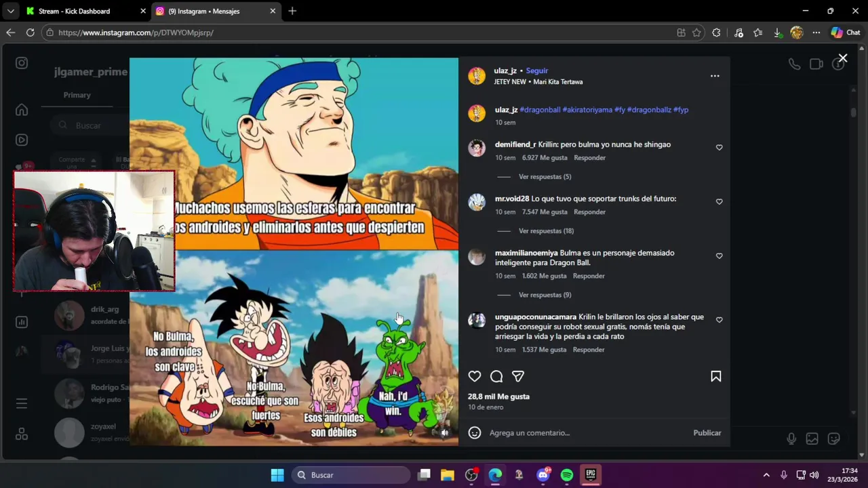Open Copilot Chat button
The width and height of the screenshot is (868, 488).
pos(846,33)
